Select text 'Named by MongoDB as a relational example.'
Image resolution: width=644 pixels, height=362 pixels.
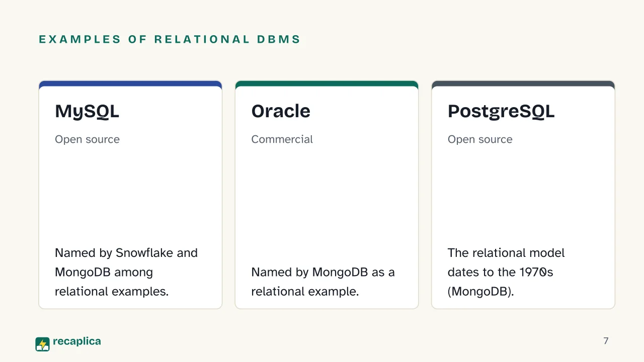323,282
